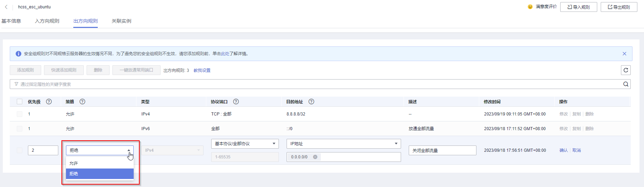Open help for policy column

click(x=82, y=102)
